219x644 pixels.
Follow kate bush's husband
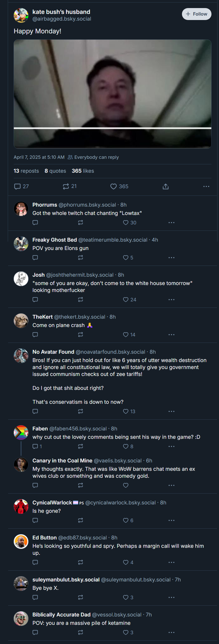click(197, 14)
